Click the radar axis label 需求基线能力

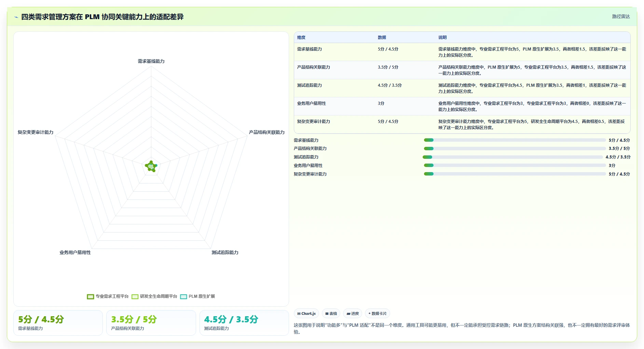click(151, 61)
